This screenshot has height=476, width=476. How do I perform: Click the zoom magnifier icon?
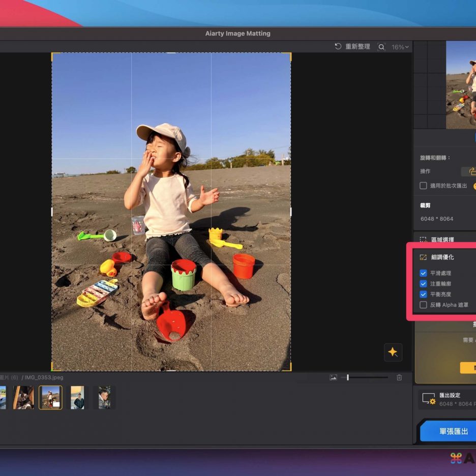tap(381, 47)
